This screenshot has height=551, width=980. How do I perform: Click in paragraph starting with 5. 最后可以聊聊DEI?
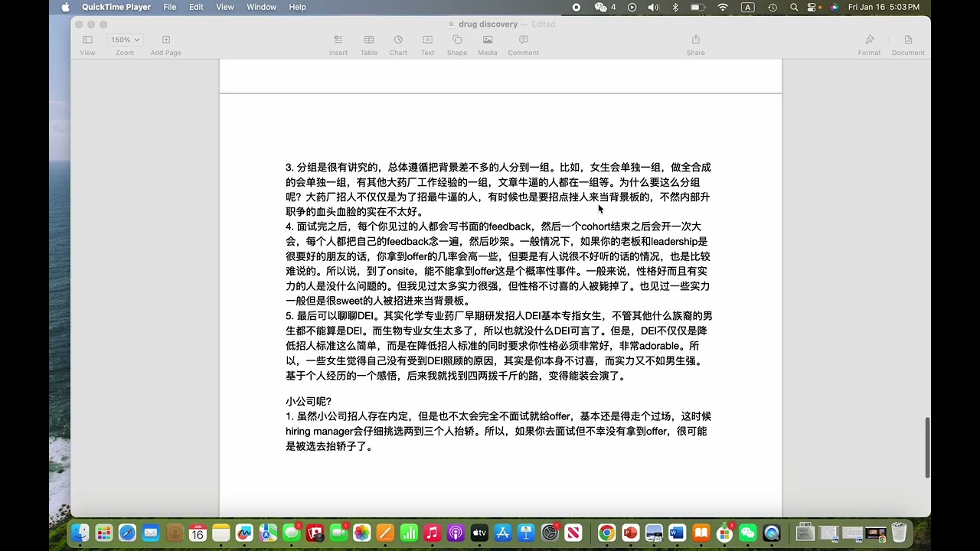[498, 346]
